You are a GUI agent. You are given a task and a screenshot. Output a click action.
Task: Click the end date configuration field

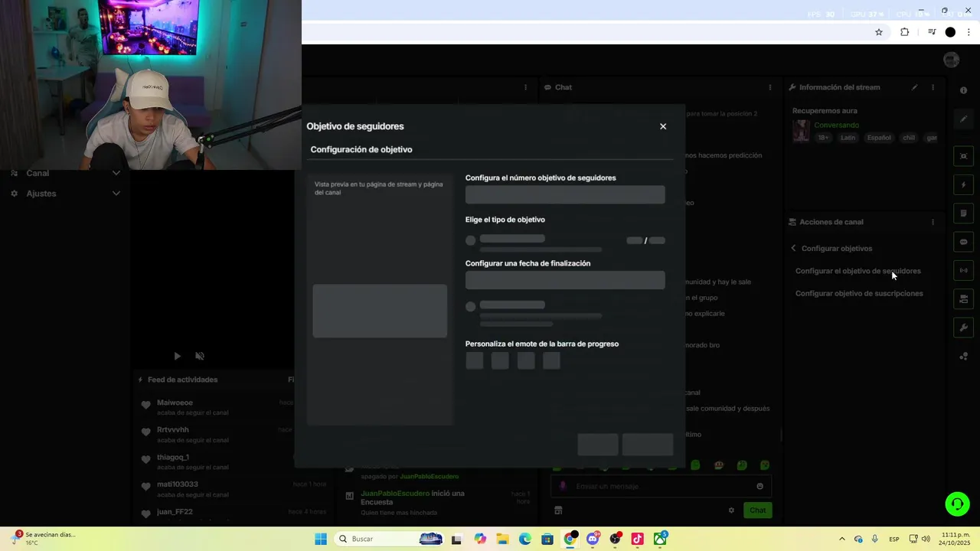click(565, 280)
